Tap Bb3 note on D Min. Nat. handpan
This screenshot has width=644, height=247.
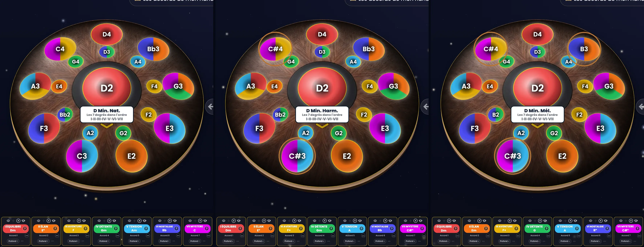point(153,49)
